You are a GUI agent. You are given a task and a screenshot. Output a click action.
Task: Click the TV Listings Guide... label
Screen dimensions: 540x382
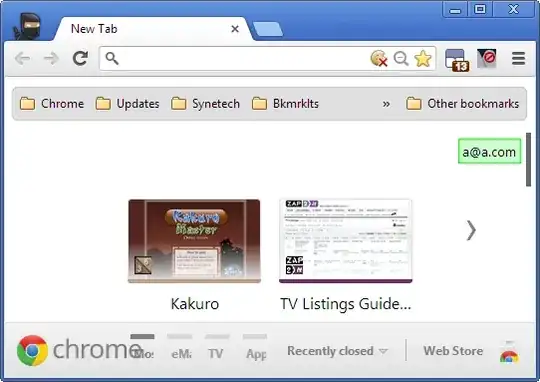click(346, 304)
